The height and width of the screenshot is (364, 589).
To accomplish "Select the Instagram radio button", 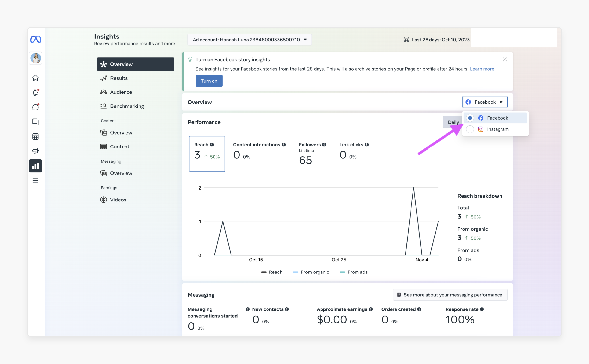I will (470, 129).
